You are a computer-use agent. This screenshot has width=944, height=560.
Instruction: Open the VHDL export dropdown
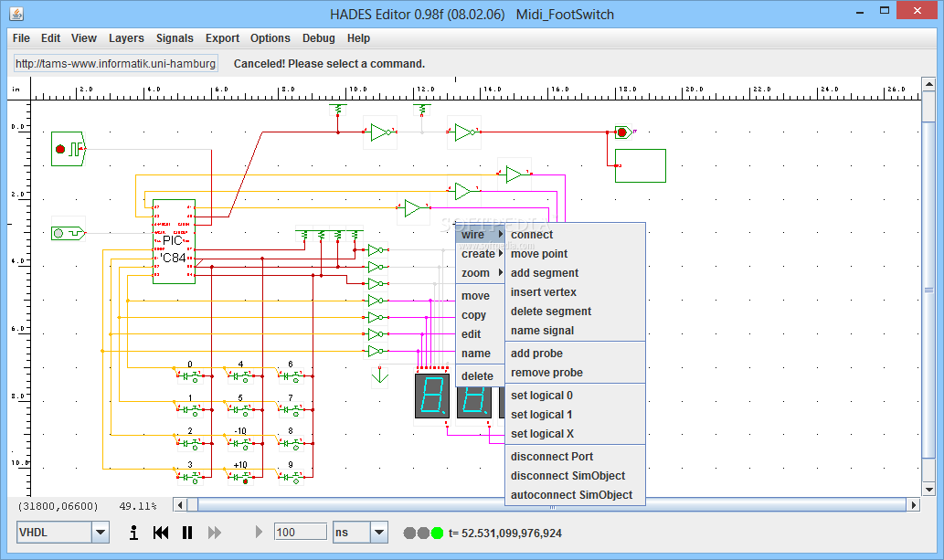tap(100, 533)
